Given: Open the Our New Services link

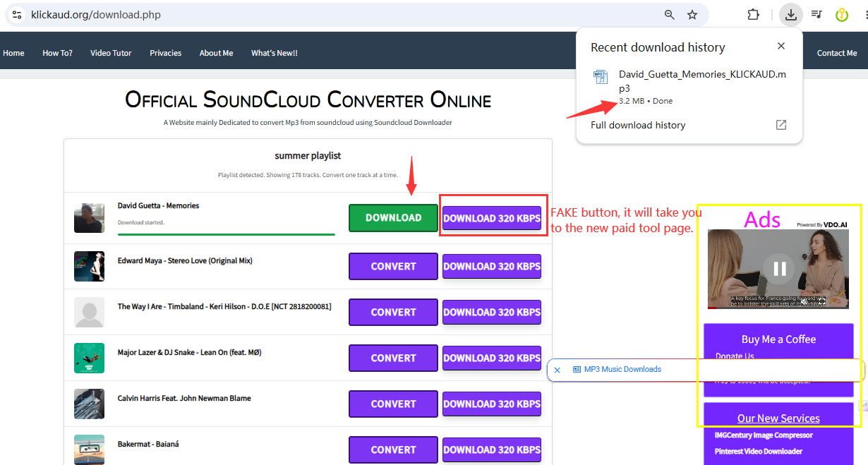Looking at the screenshot, I should [778, 418].
